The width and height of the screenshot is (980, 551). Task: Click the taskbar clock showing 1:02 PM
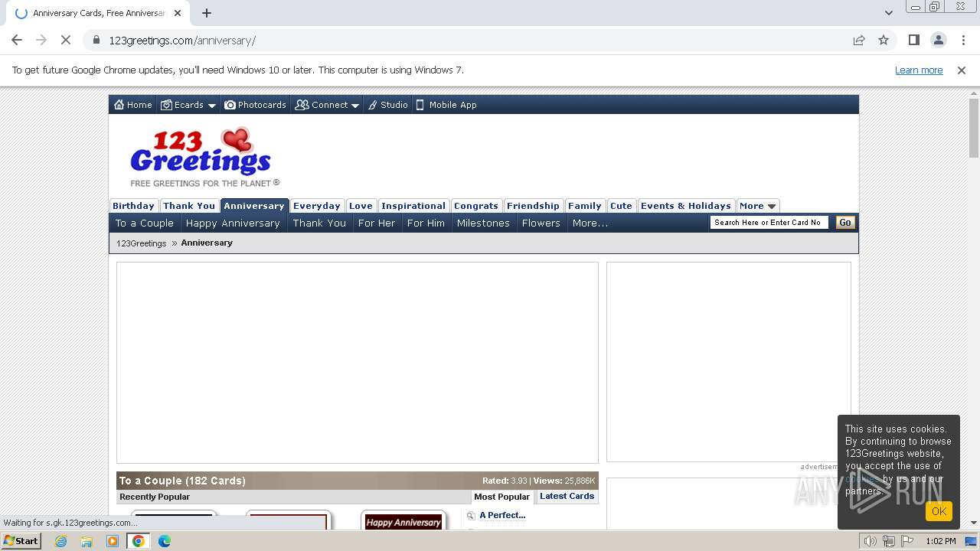[x=940, y=541]
